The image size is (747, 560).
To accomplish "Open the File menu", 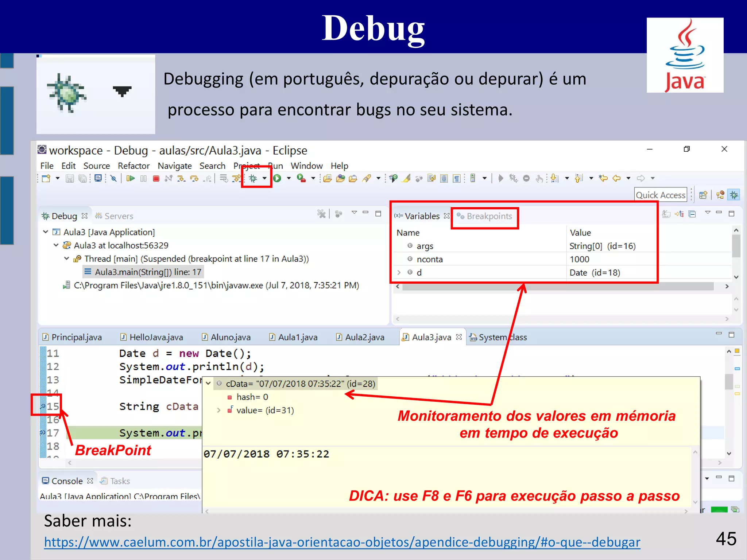I will (47, 166).
